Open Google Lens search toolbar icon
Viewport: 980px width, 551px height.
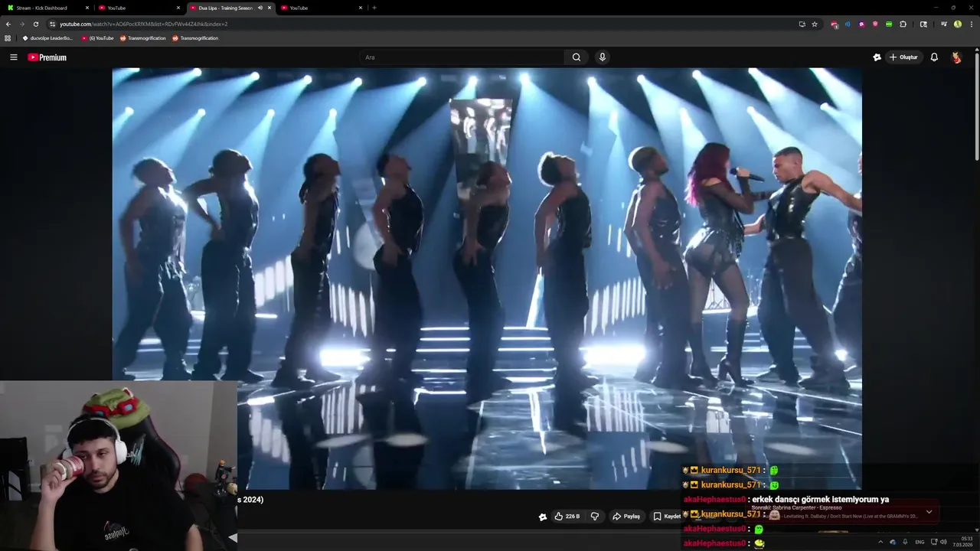point(923,24)
